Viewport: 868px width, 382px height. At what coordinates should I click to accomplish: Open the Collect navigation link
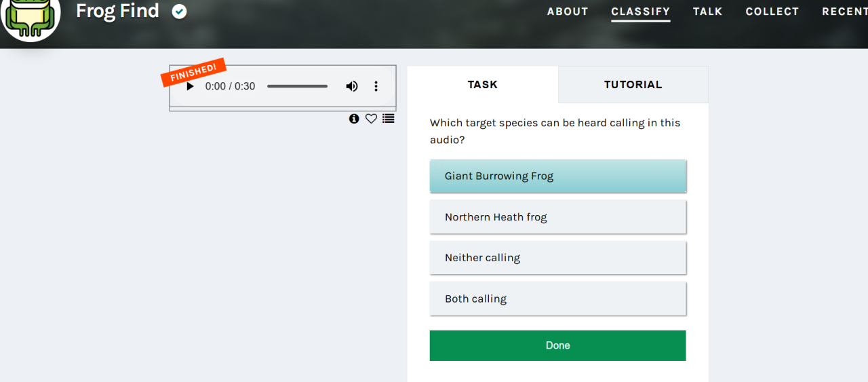(x=772, y=12)
